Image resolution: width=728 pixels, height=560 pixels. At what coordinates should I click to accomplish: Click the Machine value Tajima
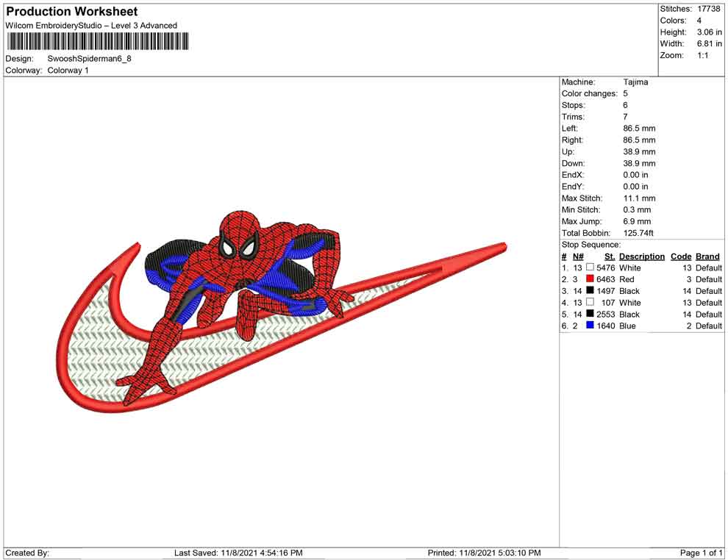(x=635, y=82)
